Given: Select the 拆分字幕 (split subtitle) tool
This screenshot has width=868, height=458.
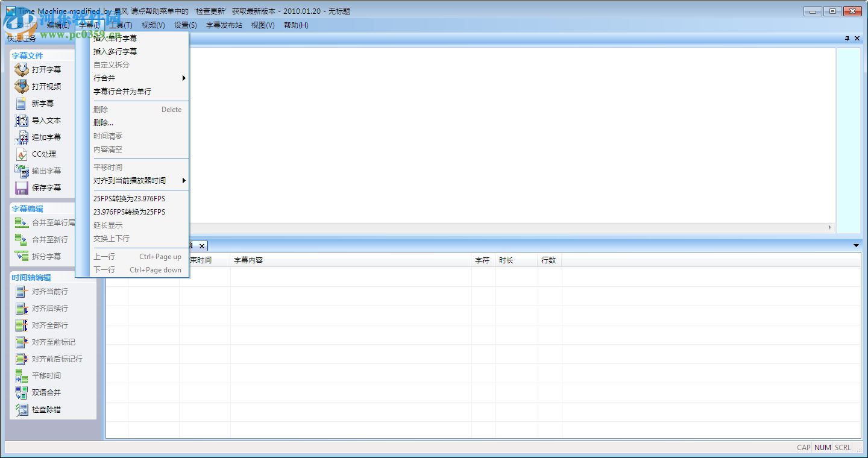Looking at the screenshot, I should click(22, 256).
